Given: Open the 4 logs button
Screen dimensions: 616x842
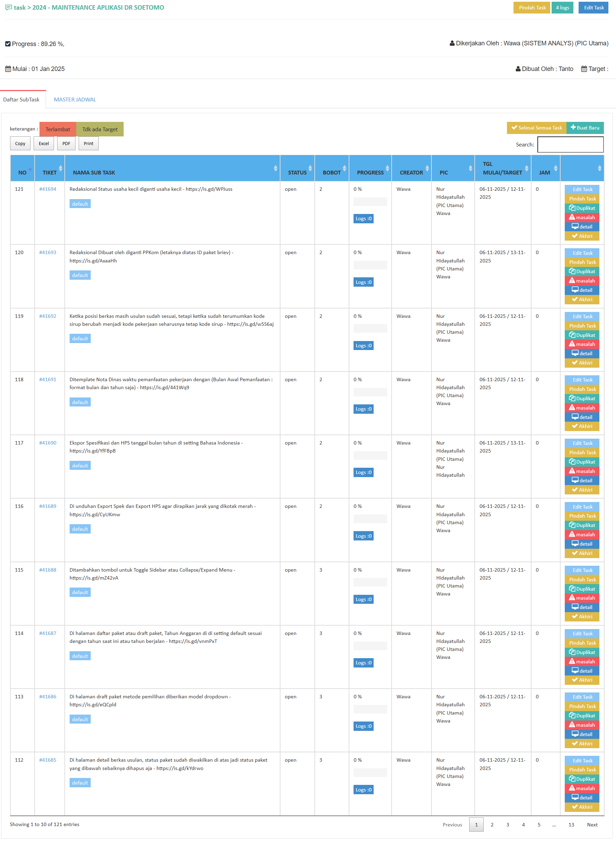Looking at the screenshot, I should click(x=562, y=8).
